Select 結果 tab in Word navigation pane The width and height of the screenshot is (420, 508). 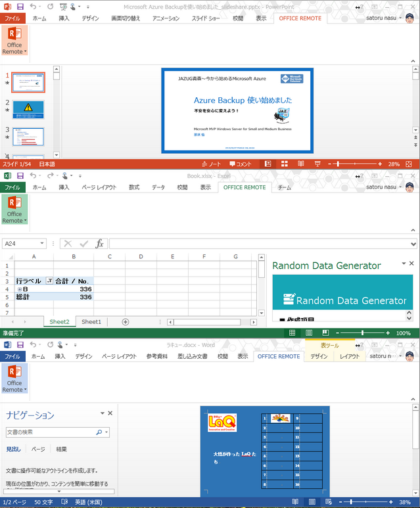[x=61, y=449]
